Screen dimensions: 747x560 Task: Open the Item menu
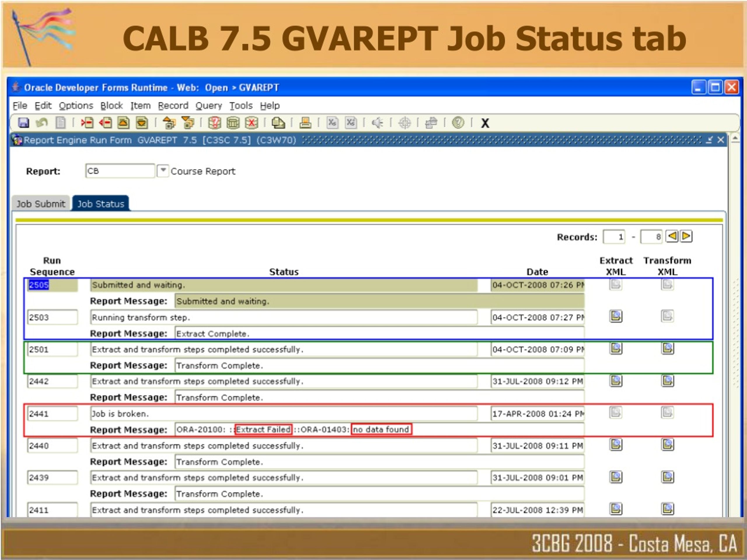[x=140, y=106]
